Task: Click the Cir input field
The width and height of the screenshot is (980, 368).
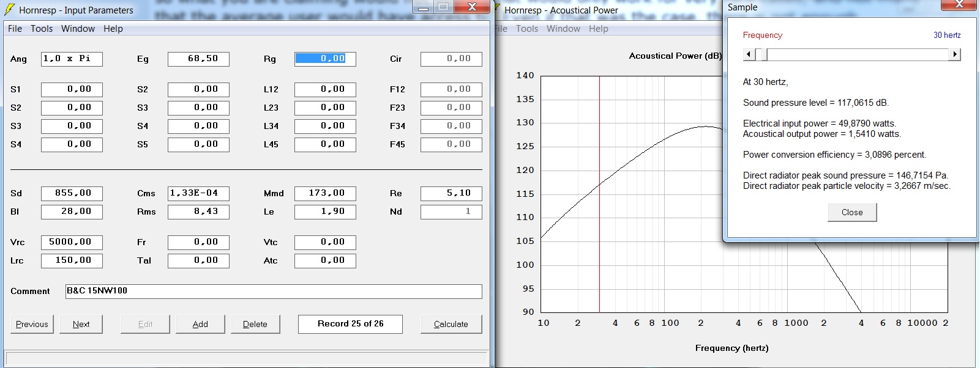Action: 451,59
